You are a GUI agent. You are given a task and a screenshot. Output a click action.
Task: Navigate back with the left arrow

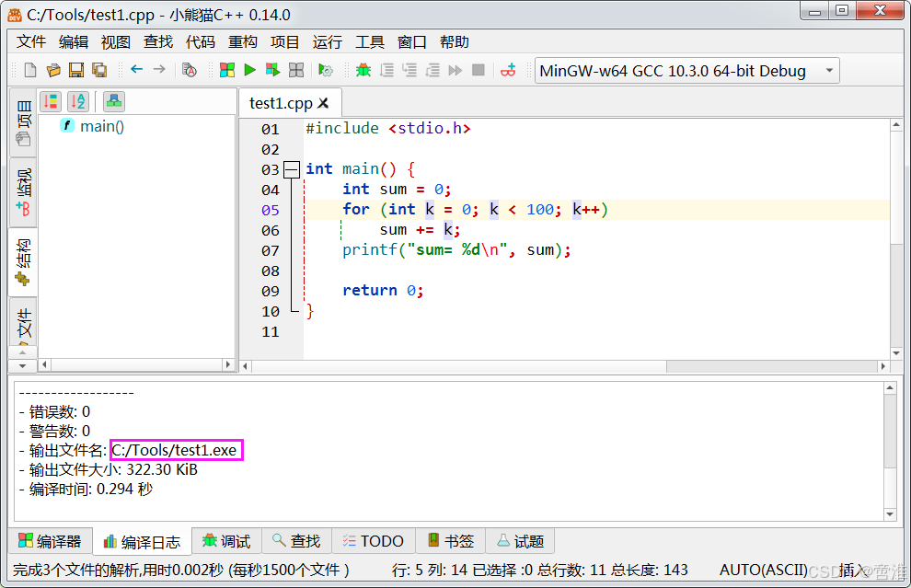tap(136, 70)
